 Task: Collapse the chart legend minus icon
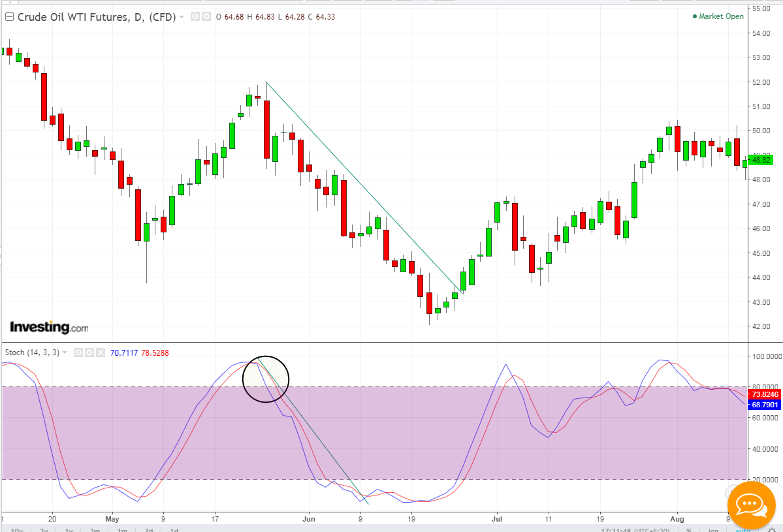pos(9,17)
